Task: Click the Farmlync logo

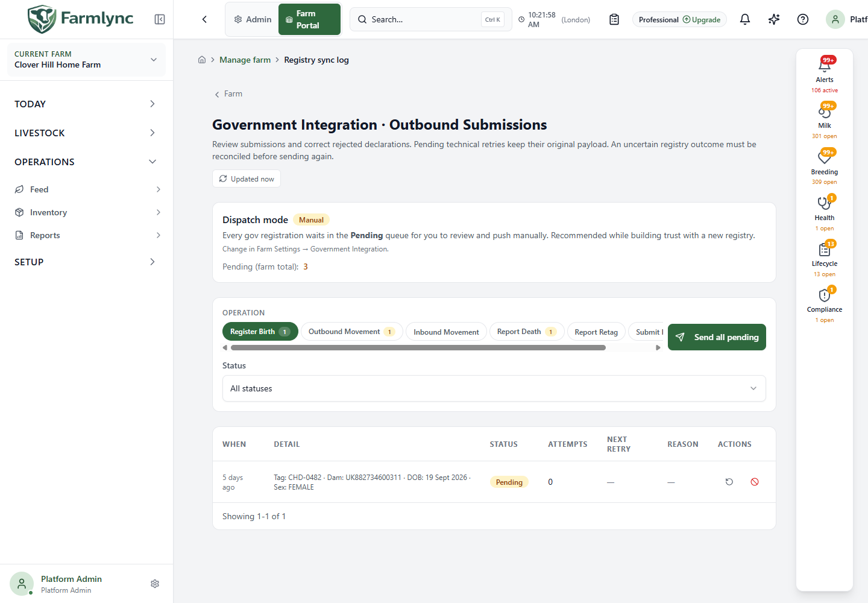Action: 80,19
